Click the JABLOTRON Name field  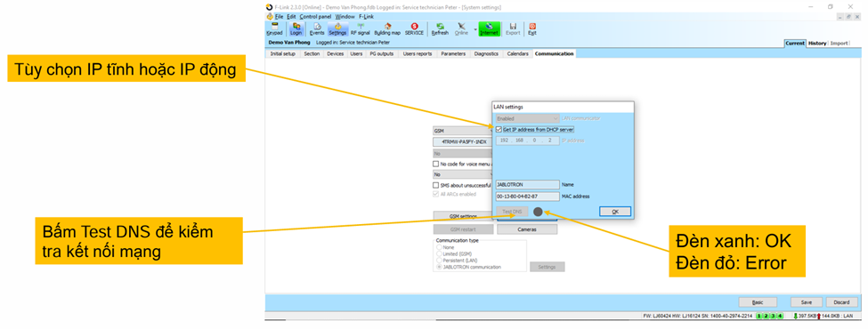(x=528, y=185)
